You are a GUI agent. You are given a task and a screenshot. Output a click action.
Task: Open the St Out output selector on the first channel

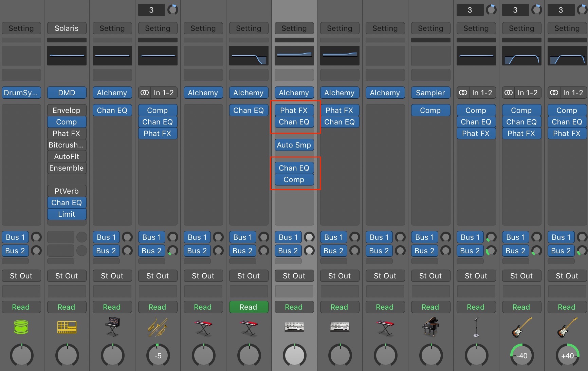[21, 276]
